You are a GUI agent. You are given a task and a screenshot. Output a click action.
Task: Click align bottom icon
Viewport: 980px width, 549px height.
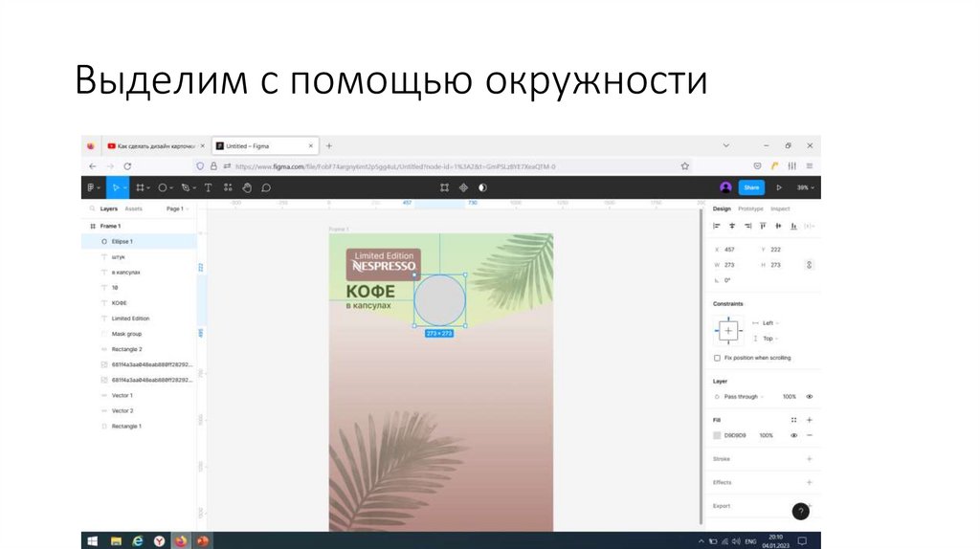[x=793, y=226]
